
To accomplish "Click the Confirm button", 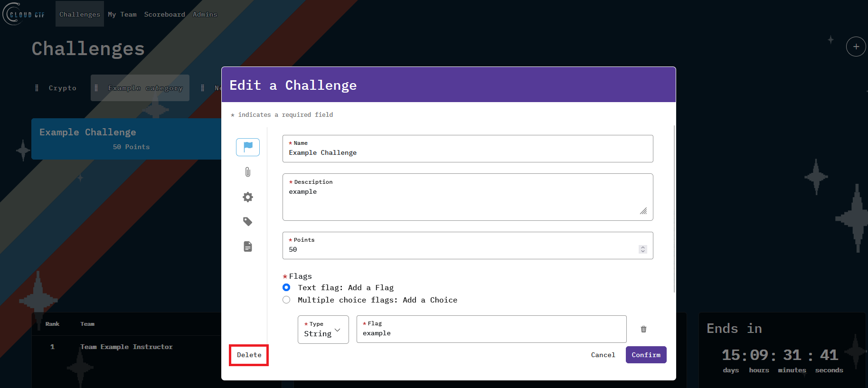I will tap(646, 355).
